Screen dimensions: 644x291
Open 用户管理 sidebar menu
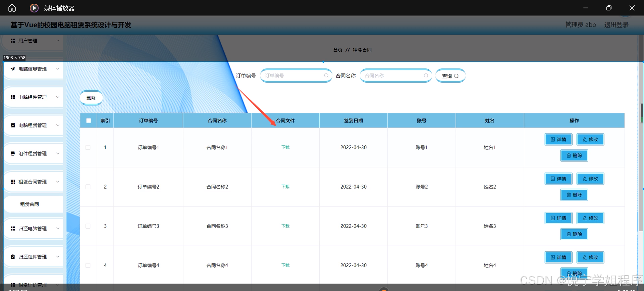pos(33,41)
